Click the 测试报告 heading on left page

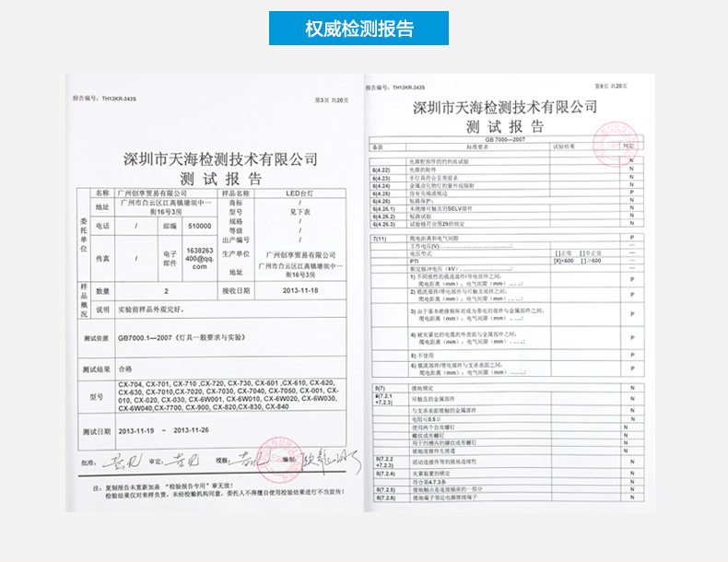(221, 179)
